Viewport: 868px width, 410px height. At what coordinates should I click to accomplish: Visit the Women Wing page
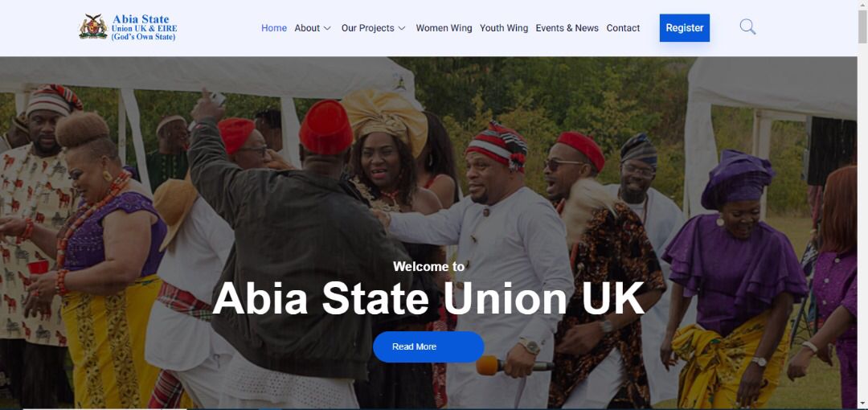click(444, 27)
